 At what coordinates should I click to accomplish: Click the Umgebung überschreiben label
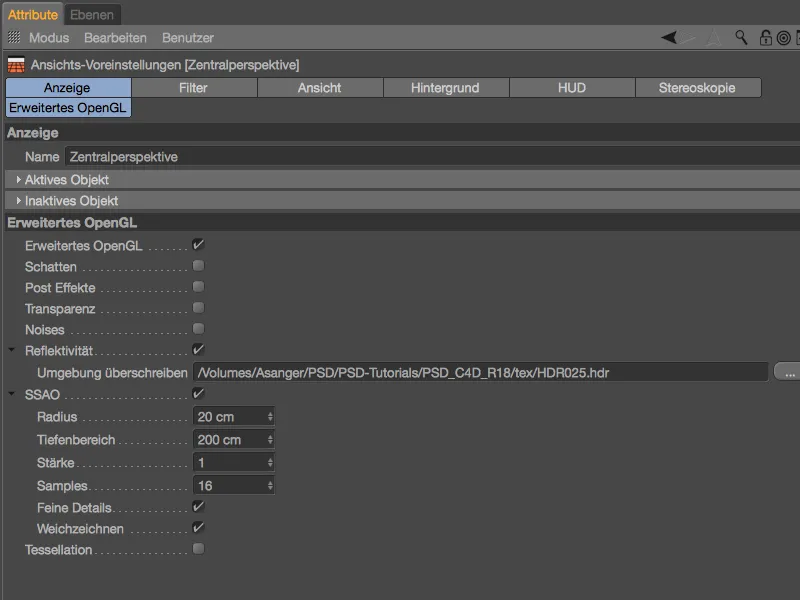pos(112,373)
